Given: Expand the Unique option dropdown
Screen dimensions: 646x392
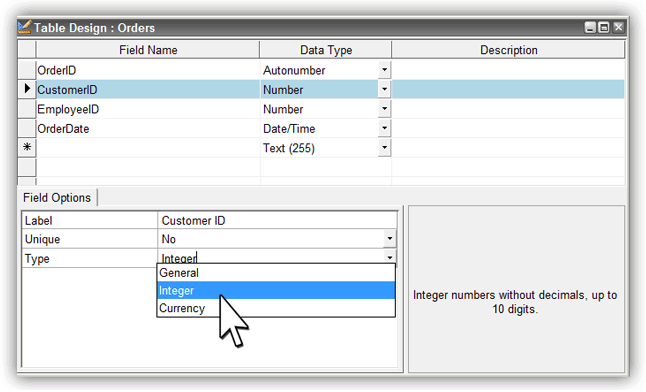Looking at the screenshot, I should click(389, 239).
